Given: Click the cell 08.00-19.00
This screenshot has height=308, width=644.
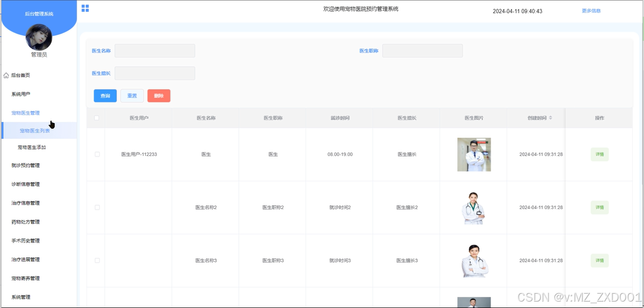Looking at the screenshot, I should pos(340,154).
